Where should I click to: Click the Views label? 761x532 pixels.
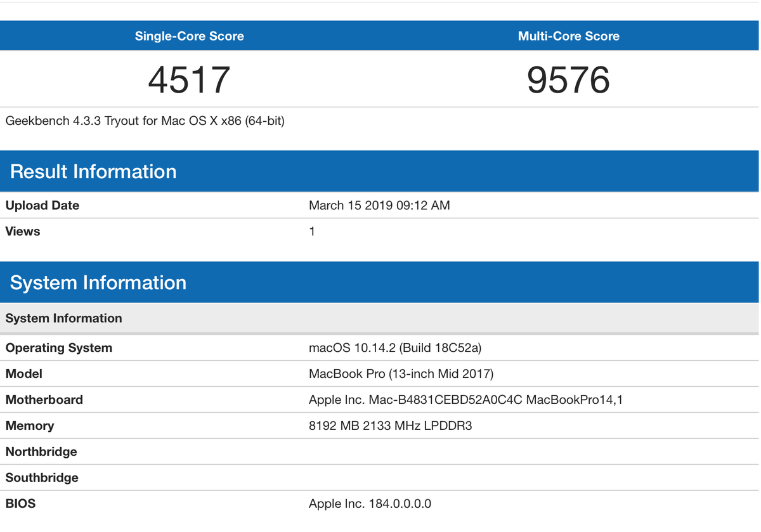(23, 231)
